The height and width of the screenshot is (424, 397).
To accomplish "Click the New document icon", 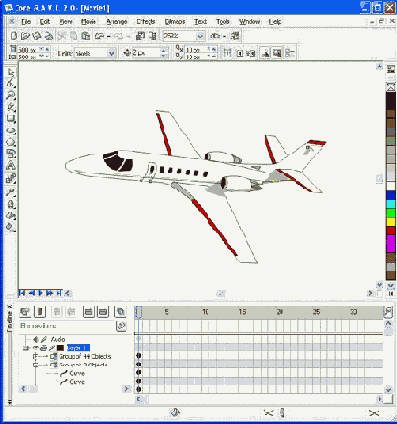I will pos(14,36).
